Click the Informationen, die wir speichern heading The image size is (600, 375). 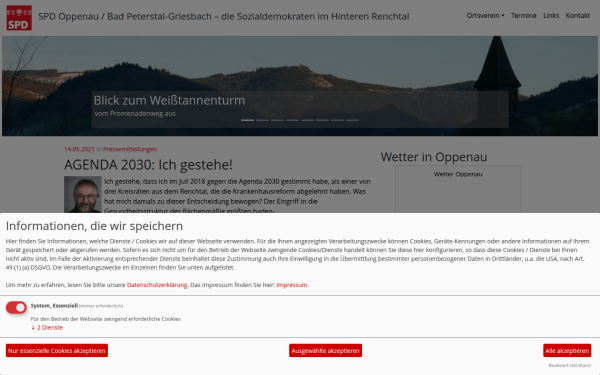click(x=94, y=226)
